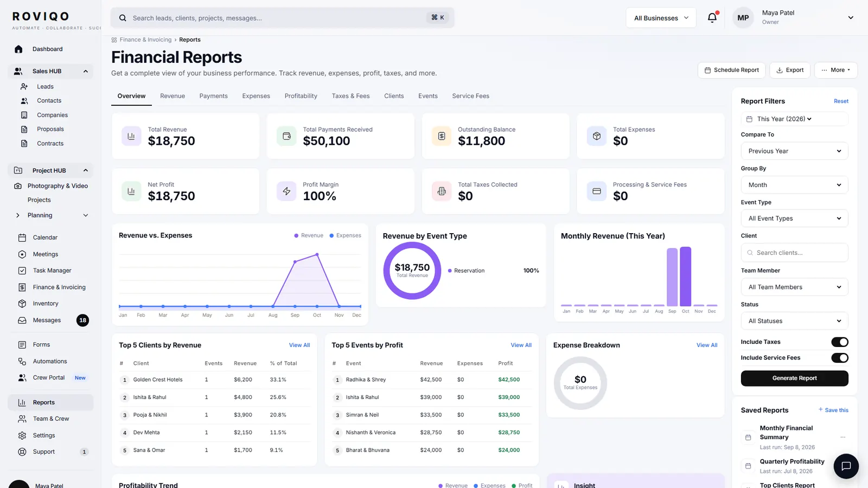Click the Save this link
The width and height of the screenshot is (868, 488).
pyautogui.click(x=833, y=410)
